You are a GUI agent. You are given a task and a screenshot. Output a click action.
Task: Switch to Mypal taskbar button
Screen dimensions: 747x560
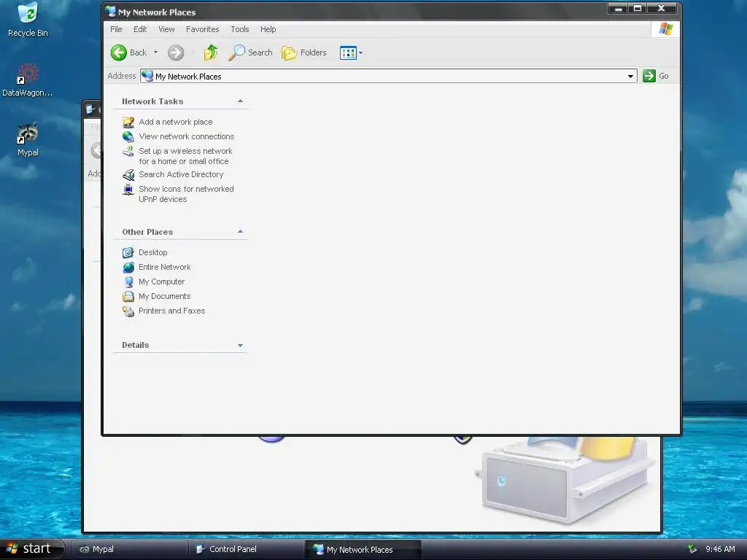point(130,549)
